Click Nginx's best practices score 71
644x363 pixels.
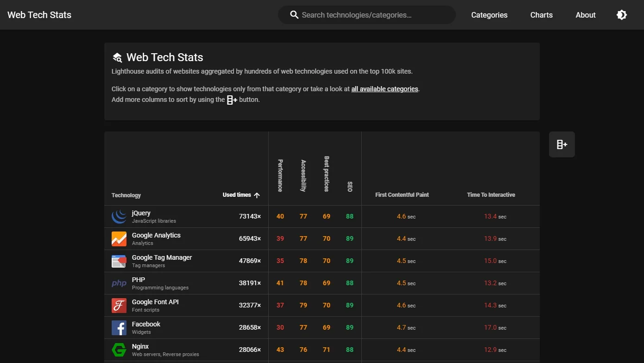point(327,350)
